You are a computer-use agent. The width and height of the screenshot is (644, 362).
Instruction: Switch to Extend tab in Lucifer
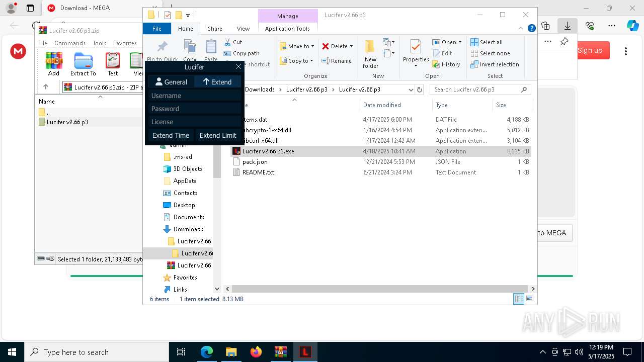[x=217, y=81]
